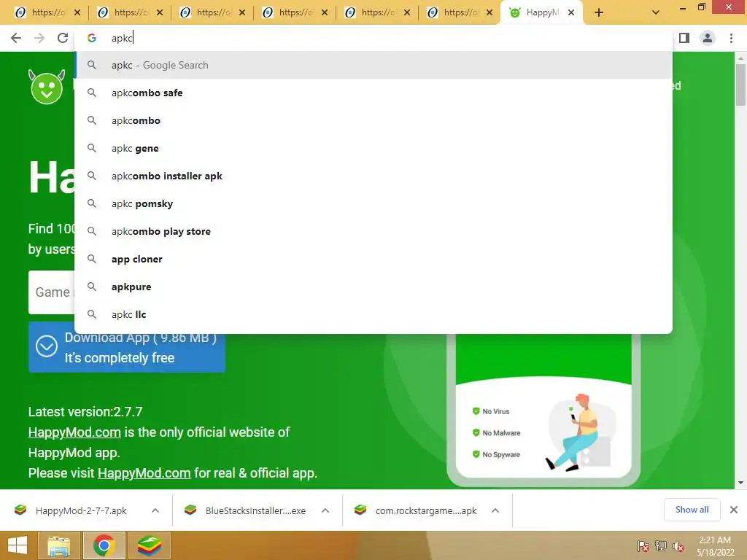Screen dimensions: 747x560
Task: Close the downloads bar
Action: [734, 510]
